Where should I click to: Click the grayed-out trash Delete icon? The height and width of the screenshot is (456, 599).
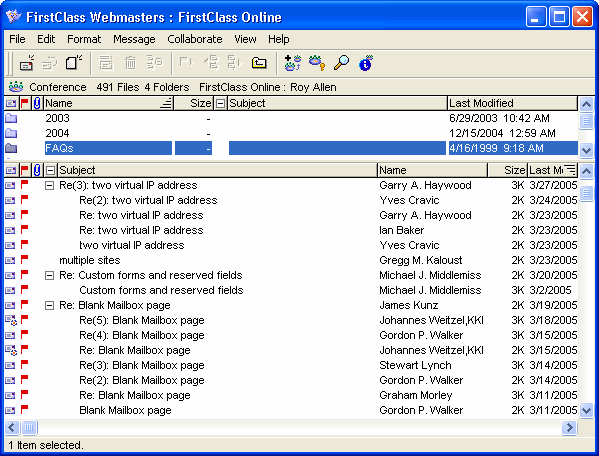tap(131, 63)
